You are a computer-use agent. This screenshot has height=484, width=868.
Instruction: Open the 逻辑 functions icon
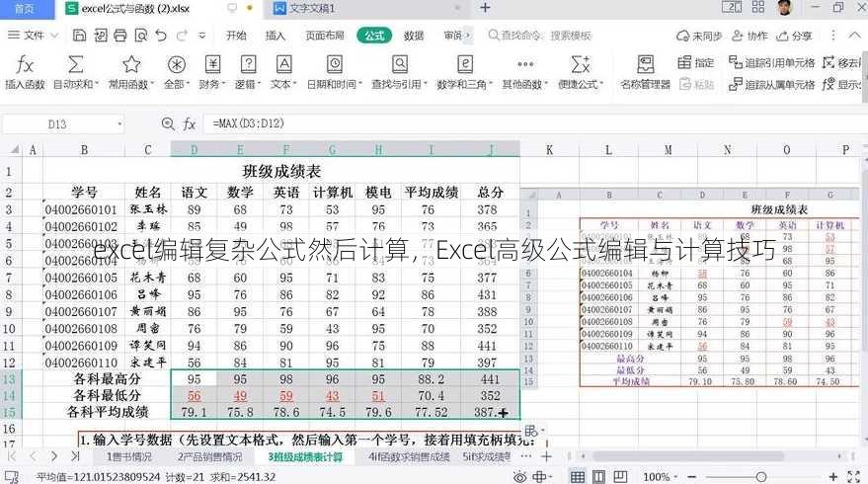click(x=248, y=65)
